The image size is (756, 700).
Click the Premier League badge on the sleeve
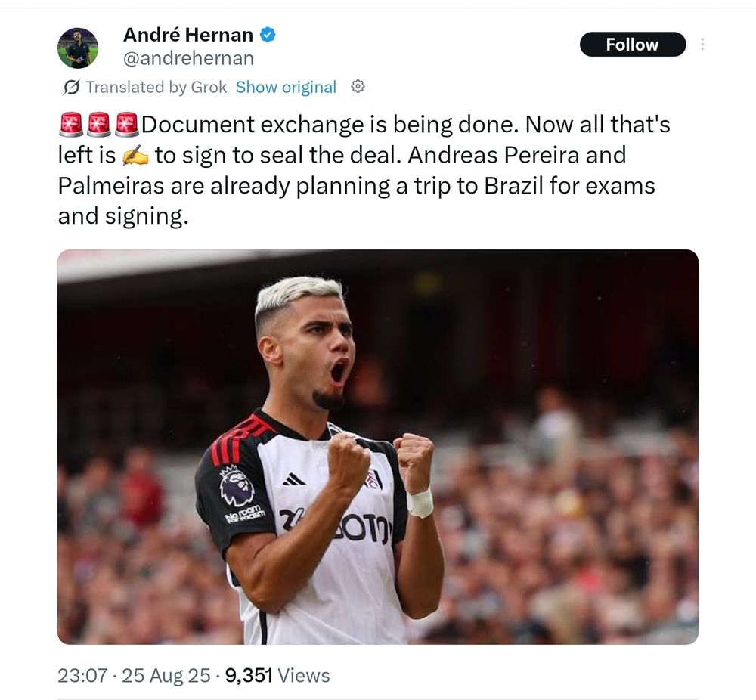[236, 486]
